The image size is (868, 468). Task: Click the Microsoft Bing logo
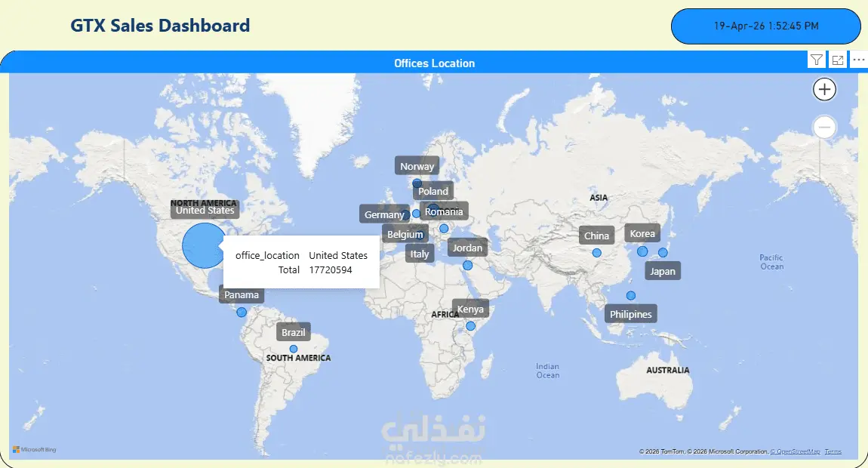point(35,450)
